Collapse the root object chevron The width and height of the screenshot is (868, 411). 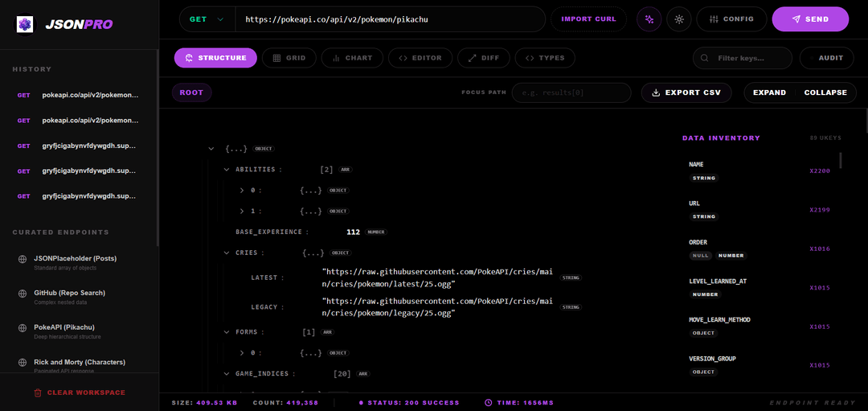211,149
